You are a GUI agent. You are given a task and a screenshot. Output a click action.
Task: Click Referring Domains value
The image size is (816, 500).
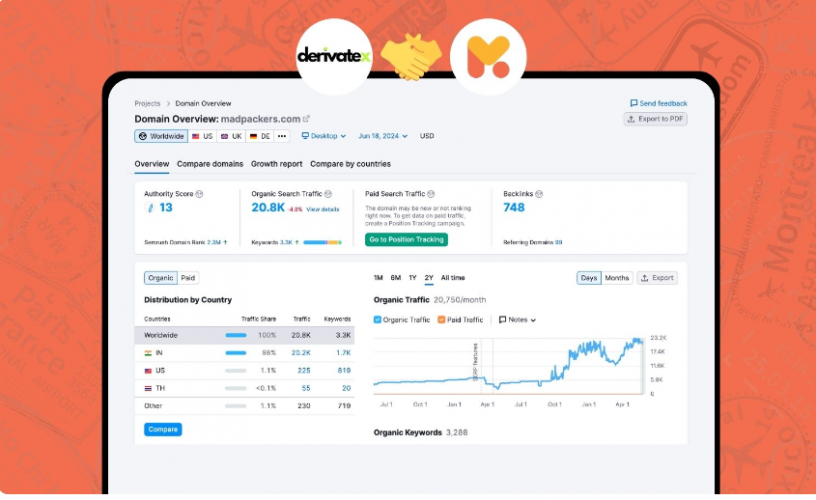pos(558,242)
